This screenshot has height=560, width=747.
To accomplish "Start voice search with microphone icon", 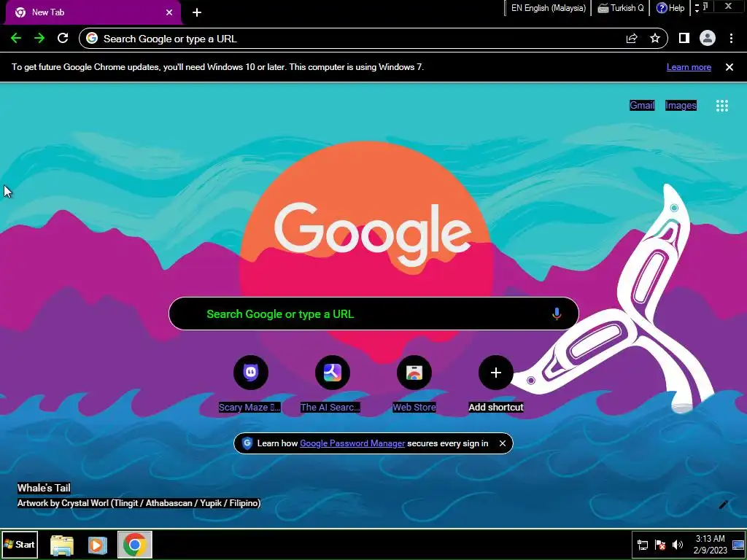I will [x=557, y=314].
